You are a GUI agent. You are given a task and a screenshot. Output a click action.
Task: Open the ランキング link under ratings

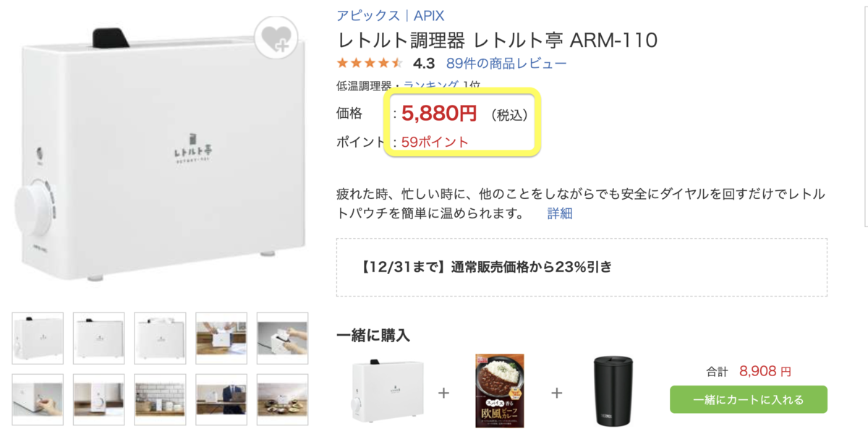[x=431, y=85]
